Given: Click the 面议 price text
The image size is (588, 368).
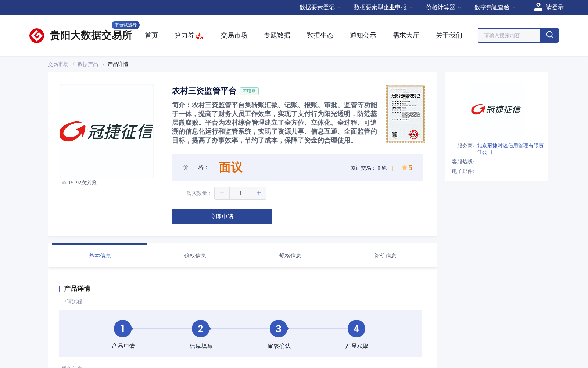Looking at the screenshot, I should [231, 167].
